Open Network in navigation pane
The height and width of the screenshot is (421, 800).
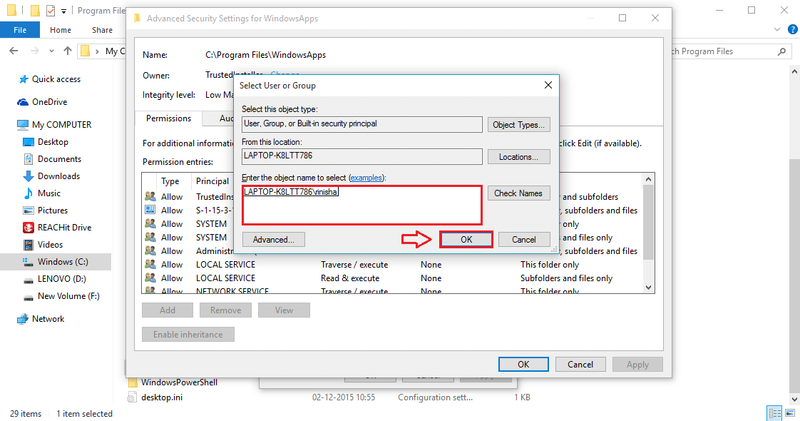pos(48,319)
